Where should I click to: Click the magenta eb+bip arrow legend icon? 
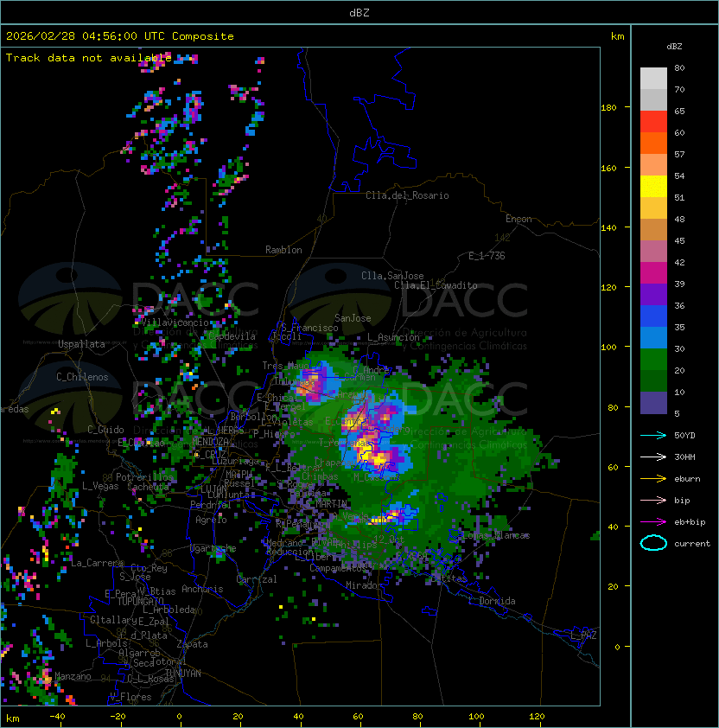(653, 522)
